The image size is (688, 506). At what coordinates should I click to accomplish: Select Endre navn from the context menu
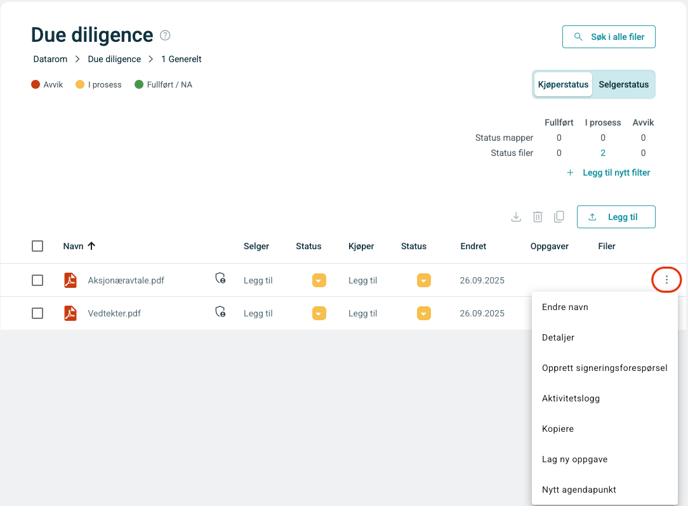tap(565, 308)
